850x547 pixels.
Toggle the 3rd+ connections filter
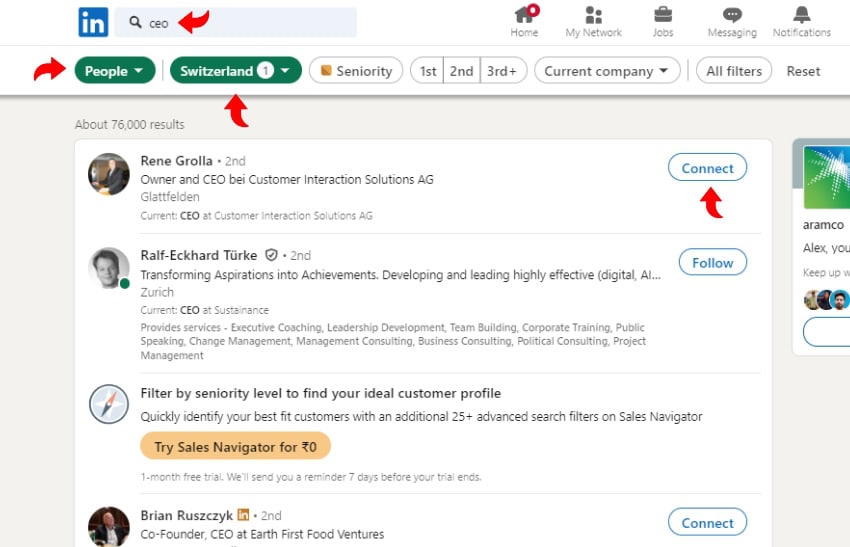point(503,71)
